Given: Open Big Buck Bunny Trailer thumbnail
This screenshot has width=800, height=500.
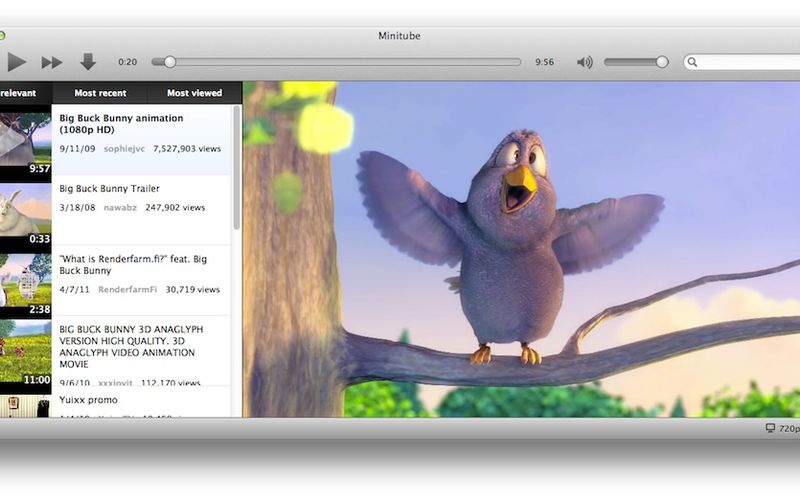Looking at the screenshot, I should click(25, 213).
